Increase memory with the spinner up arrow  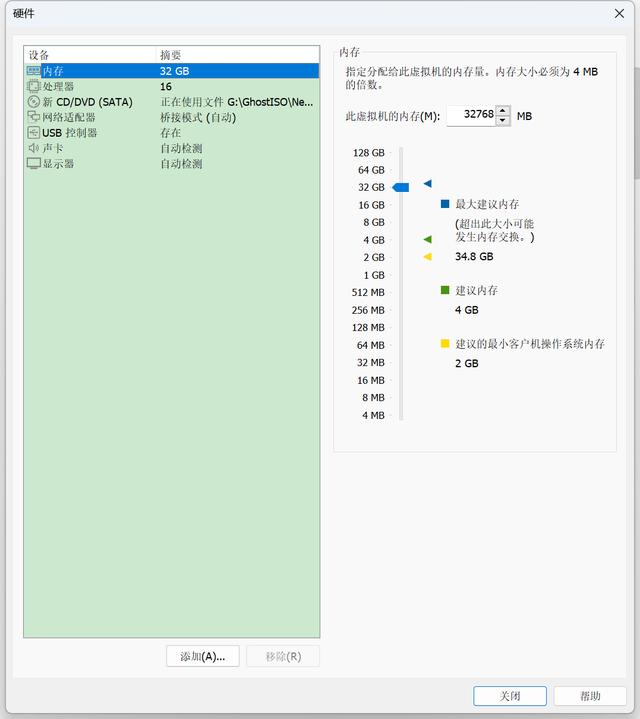(x=503, y=111)
